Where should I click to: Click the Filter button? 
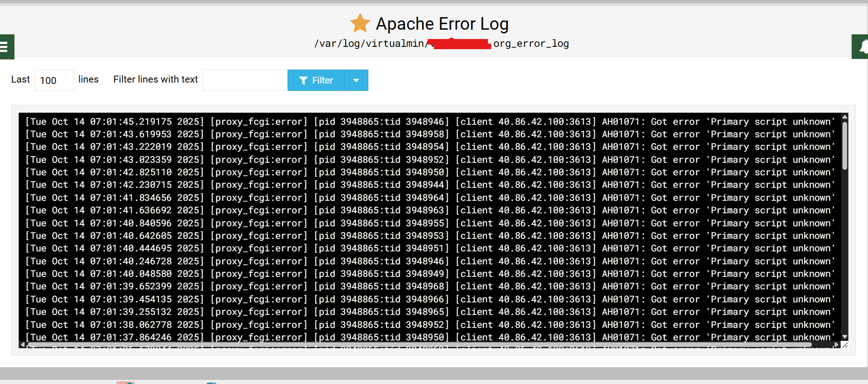(x=316, y=80)
